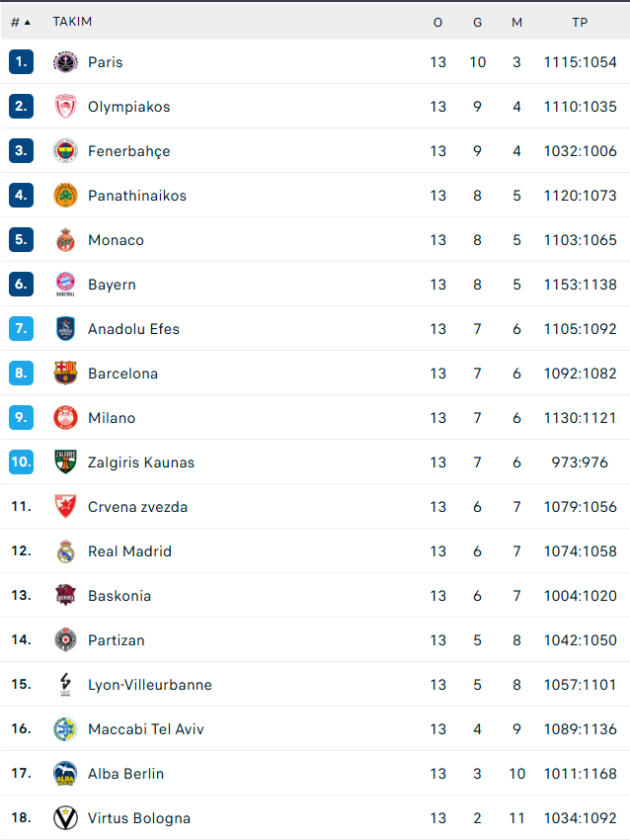
Task: Click the Virtus Bologna logo
Action: click(65, 818)
